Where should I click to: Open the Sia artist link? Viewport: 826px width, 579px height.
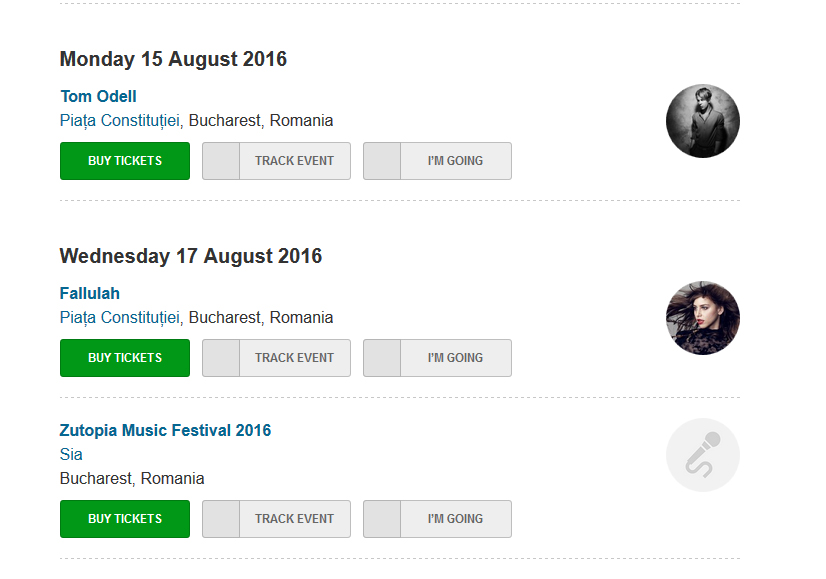71,455
